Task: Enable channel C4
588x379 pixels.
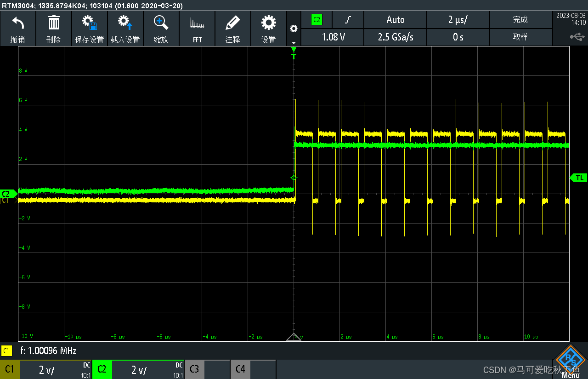Action: 240,369
